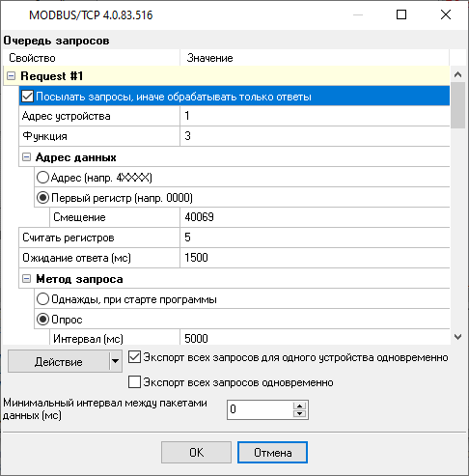This screenshot has height=476, width=469.
Task: Enable Экспорт всех запросов одновременно checkbox
Action: [134, 382]
